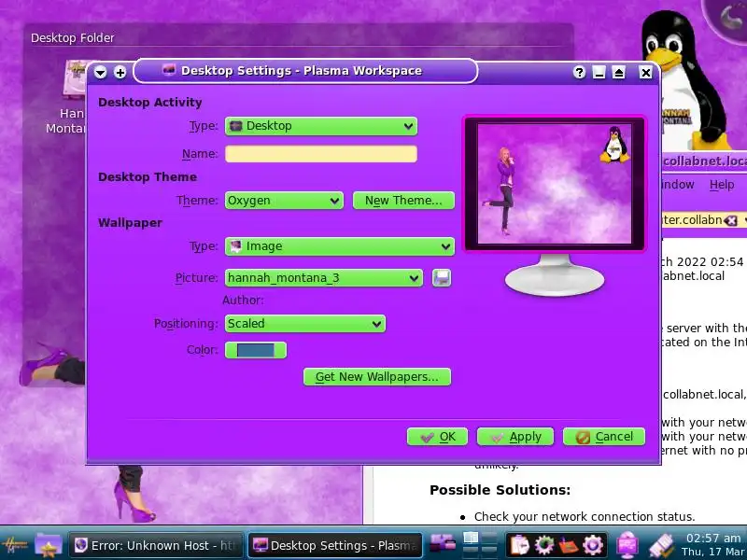Image resolution: width=747 pixels, height=560 pixels.
Task: Click the show desktop windows icon in the taskbar
Action: [x=443, y=545]
